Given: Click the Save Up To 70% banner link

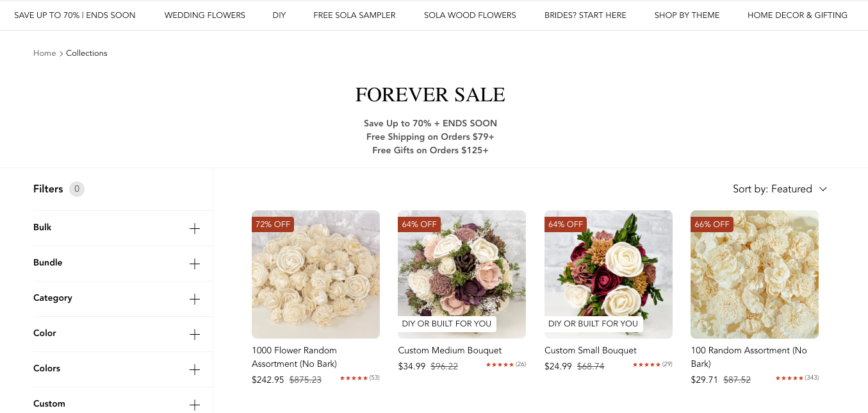Looking at the screenshot, I should [75, 15].
